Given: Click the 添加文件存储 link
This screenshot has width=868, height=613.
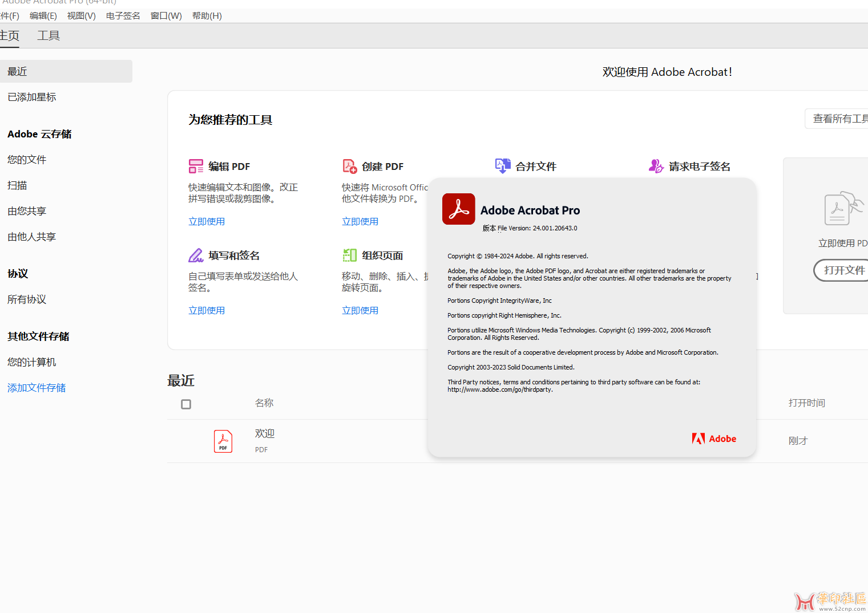Looking at the screenshot, I should coord(37,388).
